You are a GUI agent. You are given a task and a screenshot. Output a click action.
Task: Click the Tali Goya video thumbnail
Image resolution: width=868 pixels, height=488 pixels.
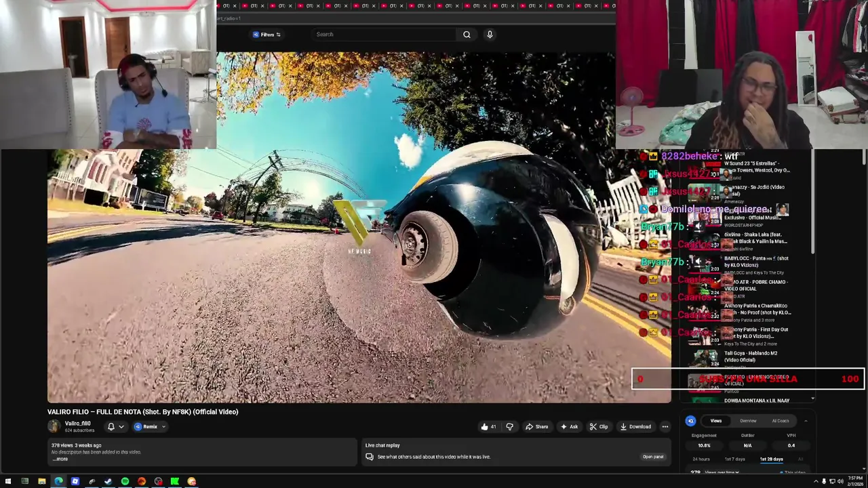(705, 358)
